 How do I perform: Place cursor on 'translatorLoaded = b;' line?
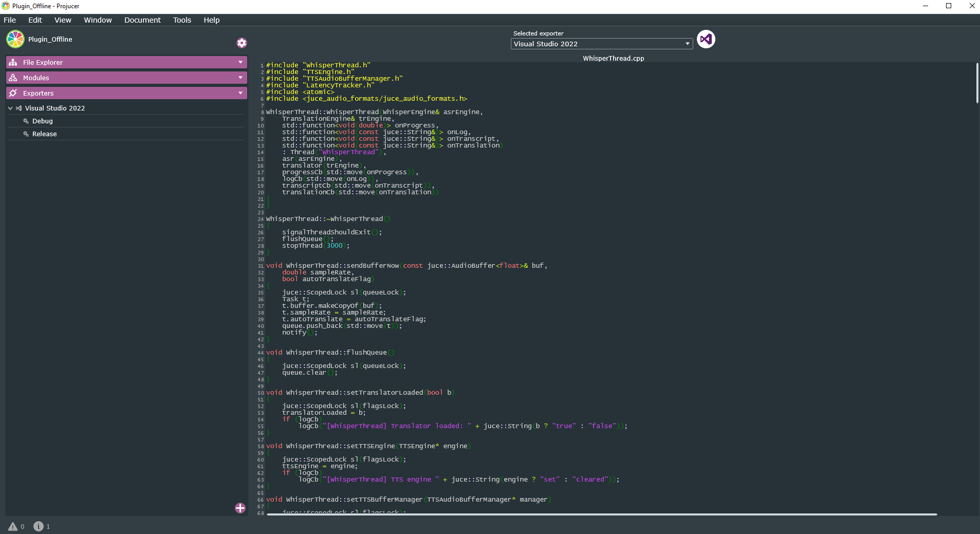324,413
